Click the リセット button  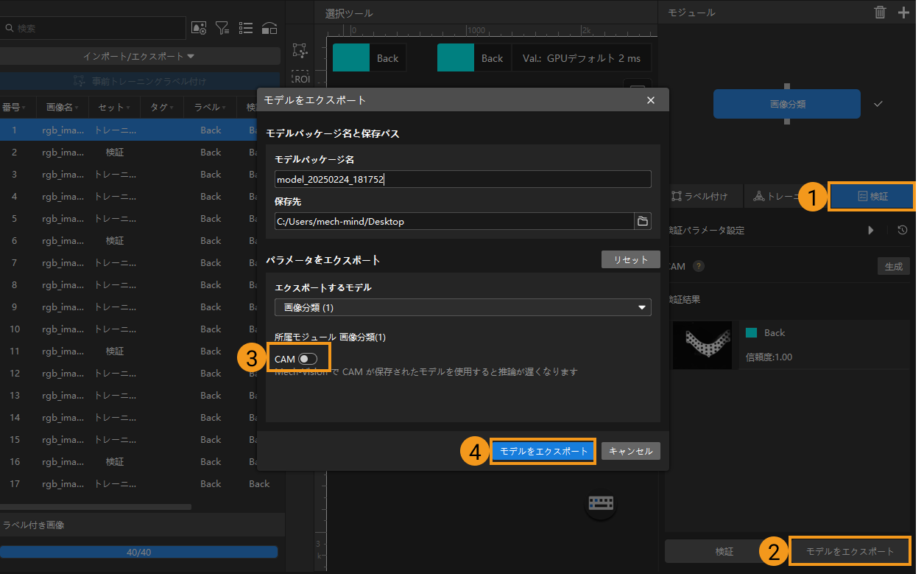[630, 259]
